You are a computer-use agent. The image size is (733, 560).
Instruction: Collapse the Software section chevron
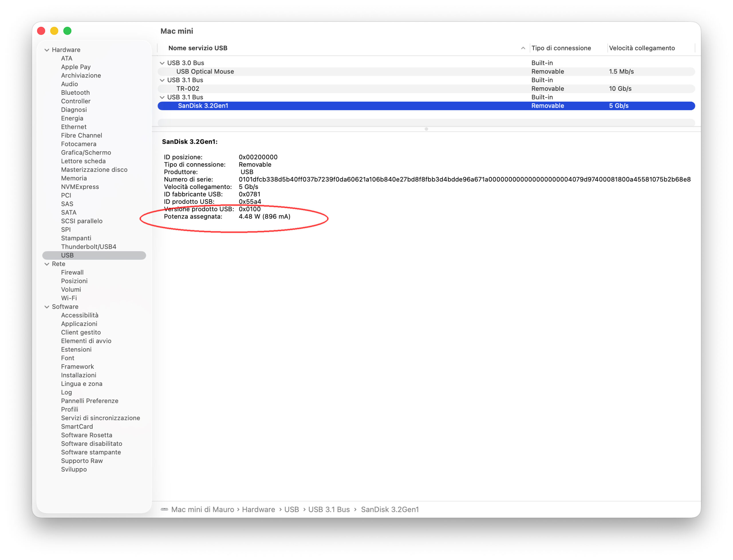(47, 307)
